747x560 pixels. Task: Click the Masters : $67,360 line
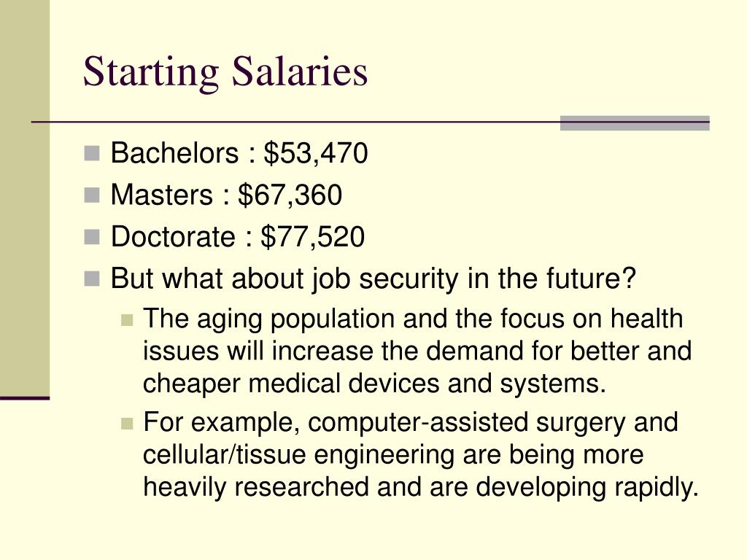[226, 195]
